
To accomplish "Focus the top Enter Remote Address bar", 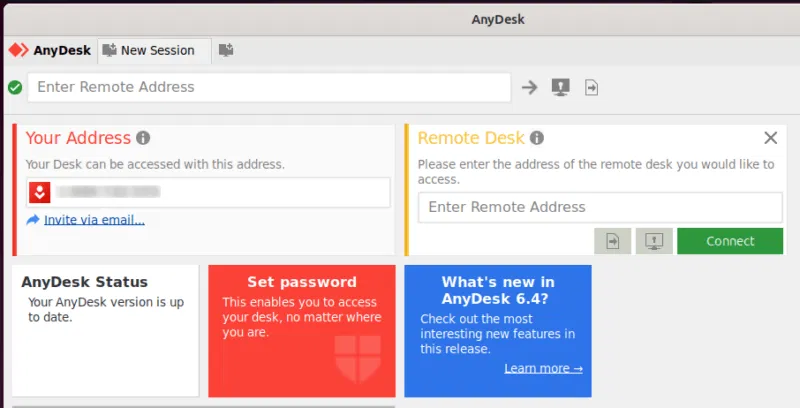I will click(270, 87).
